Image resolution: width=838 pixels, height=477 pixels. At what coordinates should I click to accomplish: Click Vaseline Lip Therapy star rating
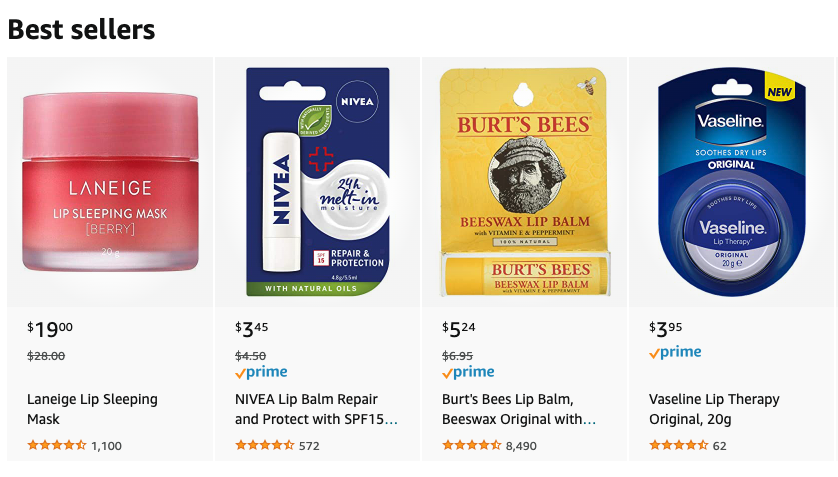[x=678, y=446]
